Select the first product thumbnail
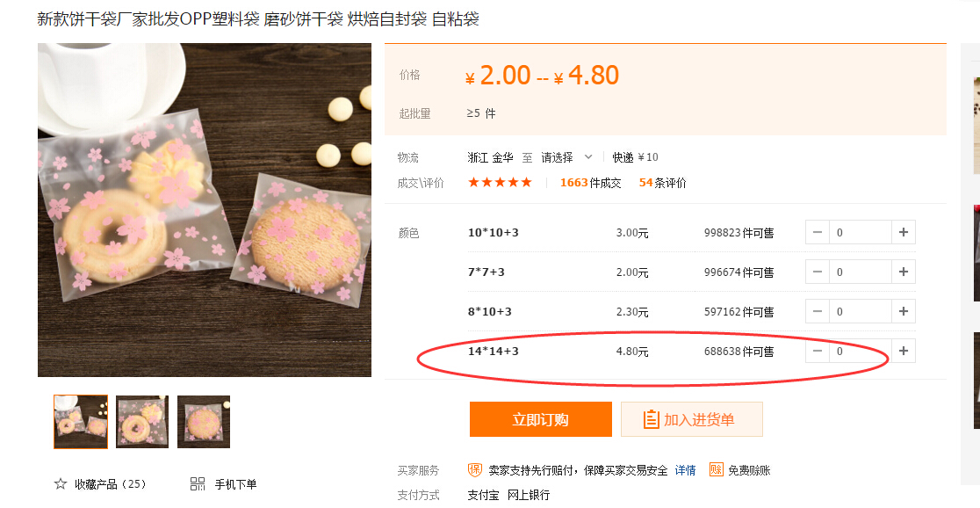This screenshot has height=508, width=980. tap(81, 422)
